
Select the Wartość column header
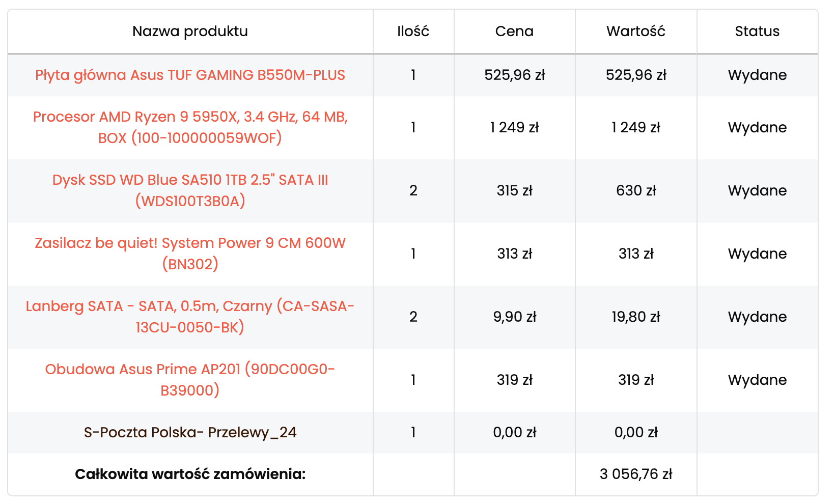coord(635,31)
